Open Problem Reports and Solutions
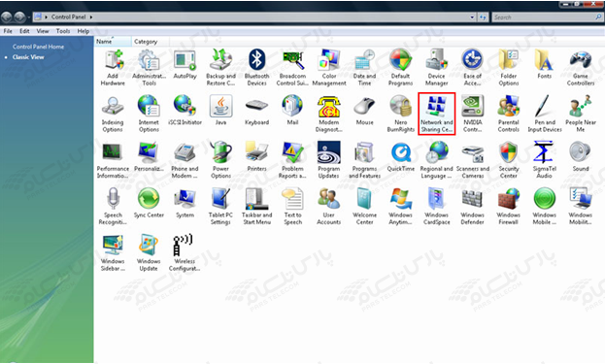This screenshot has width=605, height=364. 292,160
